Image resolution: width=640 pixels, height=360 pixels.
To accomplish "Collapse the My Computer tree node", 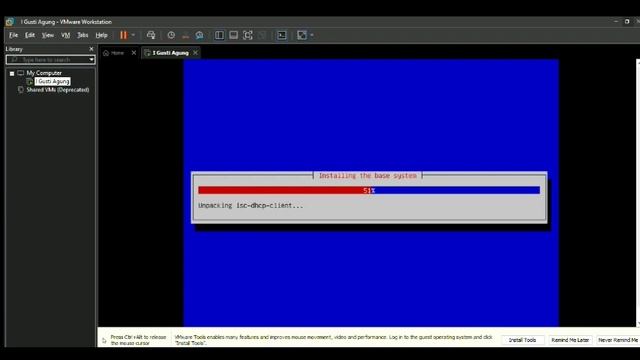I will [x=12, y=73].
